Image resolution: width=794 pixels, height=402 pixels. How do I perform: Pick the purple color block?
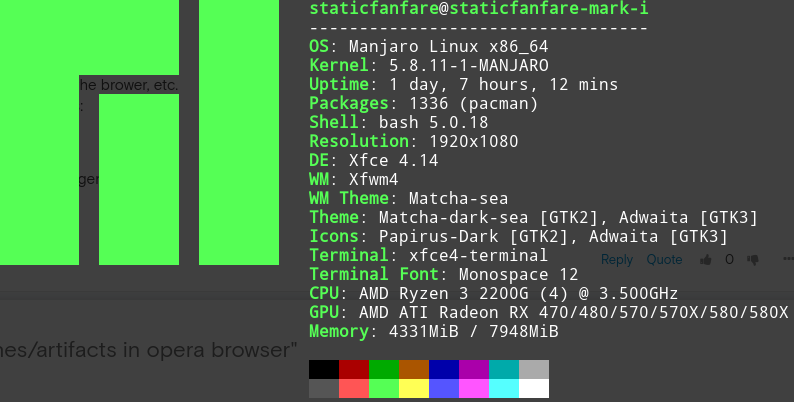point(473,370)
